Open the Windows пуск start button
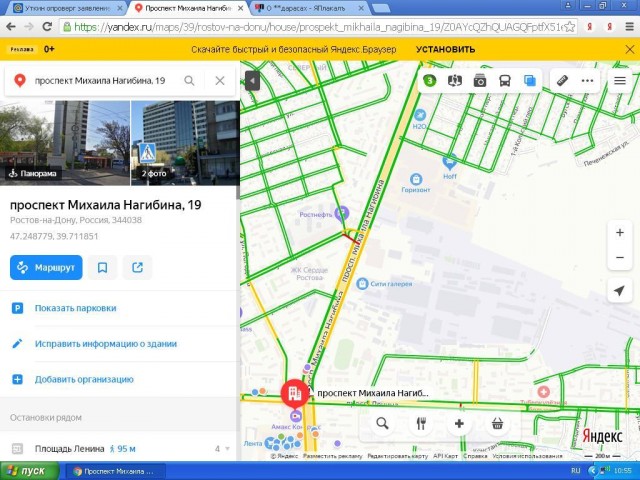Screen dimensions: 640x480 29,471
